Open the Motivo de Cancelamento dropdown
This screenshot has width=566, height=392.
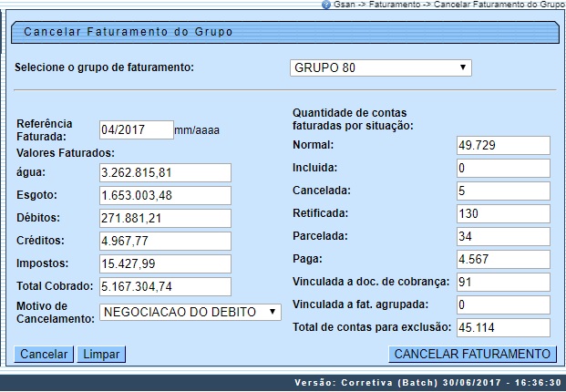[190, 312]
